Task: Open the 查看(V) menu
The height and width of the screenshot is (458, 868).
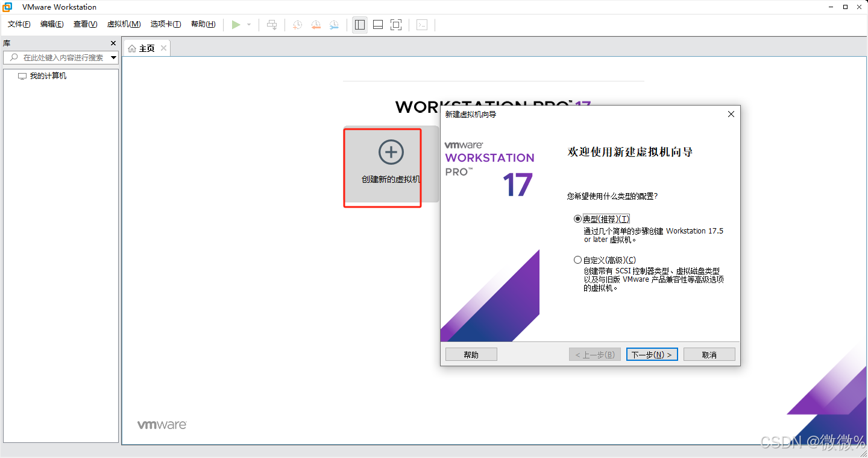Action: tap(85, 24)
